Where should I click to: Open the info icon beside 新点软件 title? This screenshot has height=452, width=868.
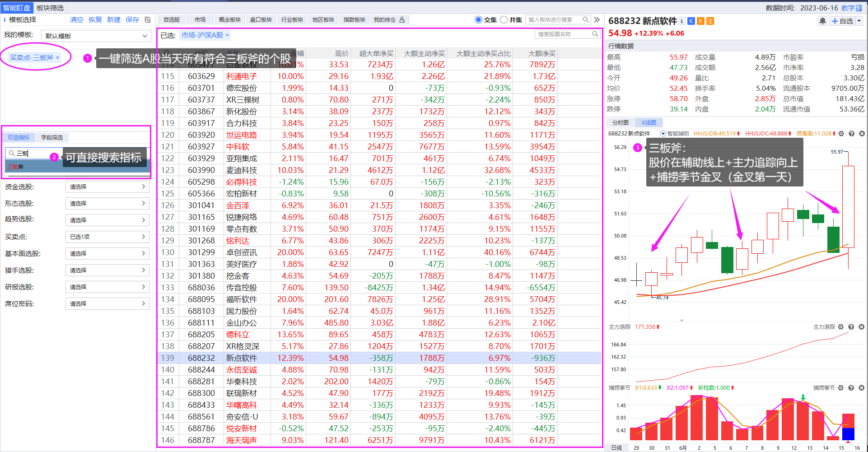(x=681, y=21)
